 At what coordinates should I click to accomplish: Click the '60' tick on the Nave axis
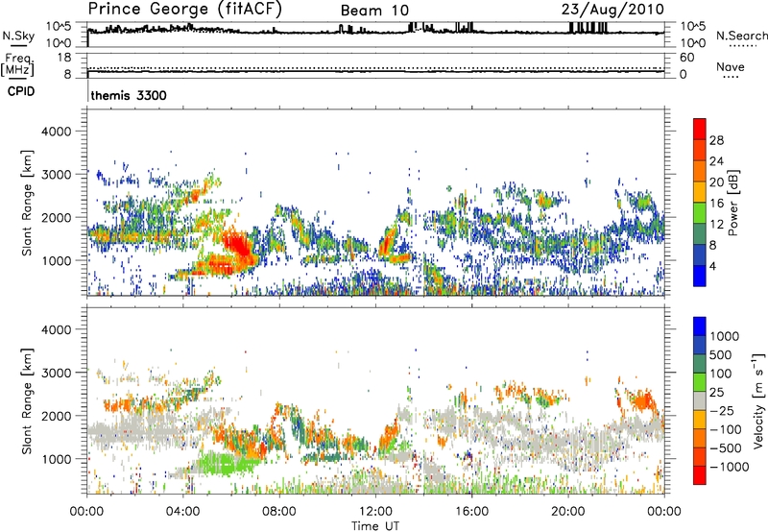point(686,58)
